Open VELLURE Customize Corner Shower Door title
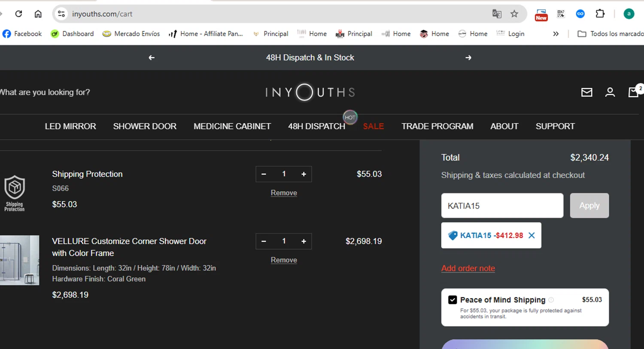Screen dimensions: 644x349 (129, 247)
